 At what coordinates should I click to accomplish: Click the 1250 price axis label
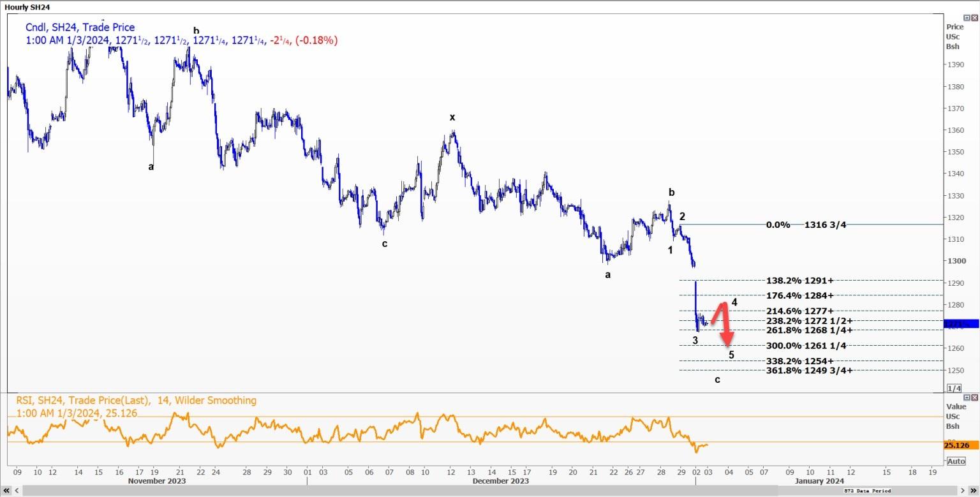pyautogui.click(x=956, y=370)
